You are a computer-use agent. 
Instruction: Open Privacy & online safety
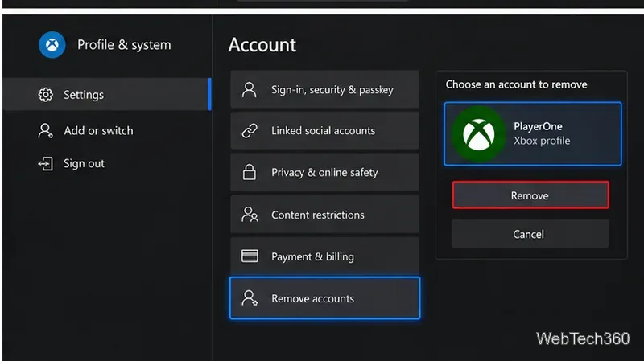(x=325, y=172)
